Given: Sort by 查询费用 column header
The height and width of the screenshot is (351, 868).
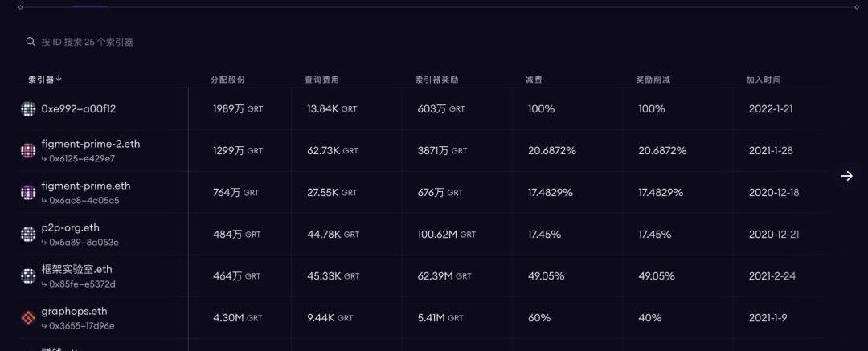Looking at the screenshot, I should 321,80.
